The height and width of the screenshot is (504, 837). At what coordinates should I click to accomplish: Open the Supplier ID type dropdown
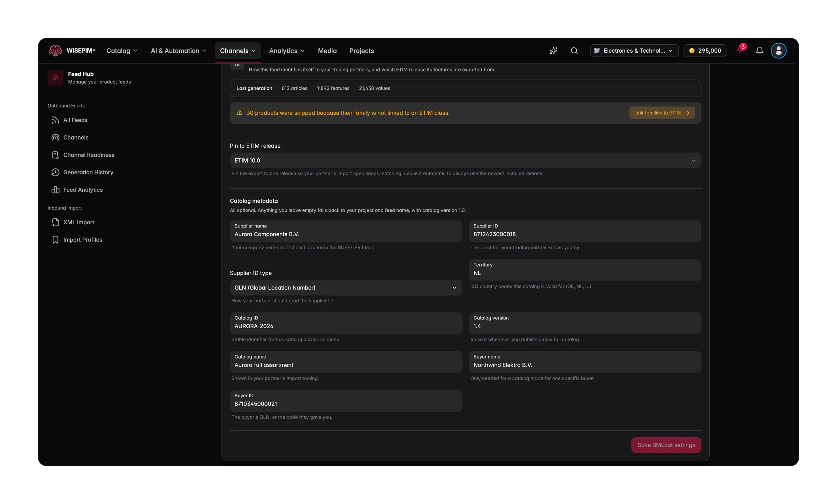(346, 288)
